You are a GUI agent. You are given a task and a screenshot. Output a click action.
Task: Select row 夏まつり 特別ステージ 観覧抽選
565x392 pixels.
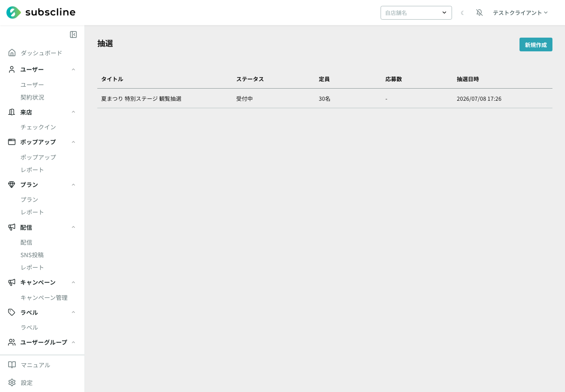click(x=325, y=98)
